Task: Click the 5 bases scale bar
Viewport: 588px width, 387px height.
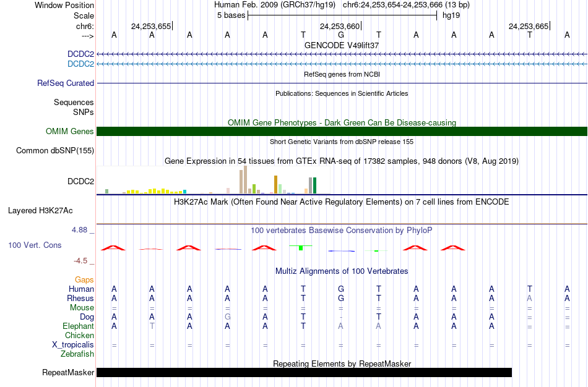Action: [342, 15]
